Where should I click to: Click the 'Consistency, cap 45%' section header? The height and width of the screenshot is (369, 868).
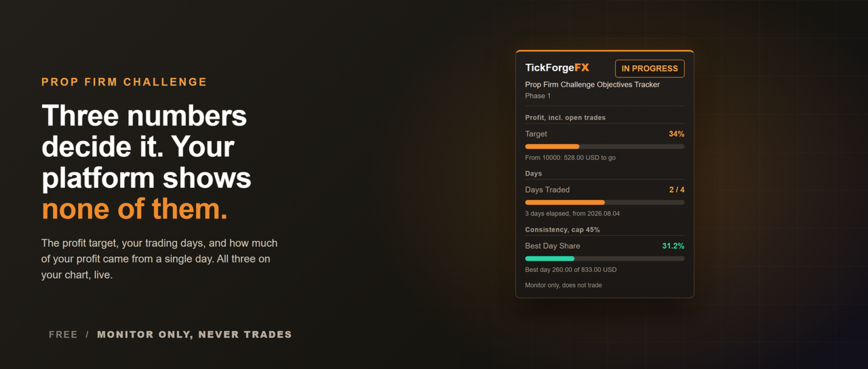click(562, 230)
